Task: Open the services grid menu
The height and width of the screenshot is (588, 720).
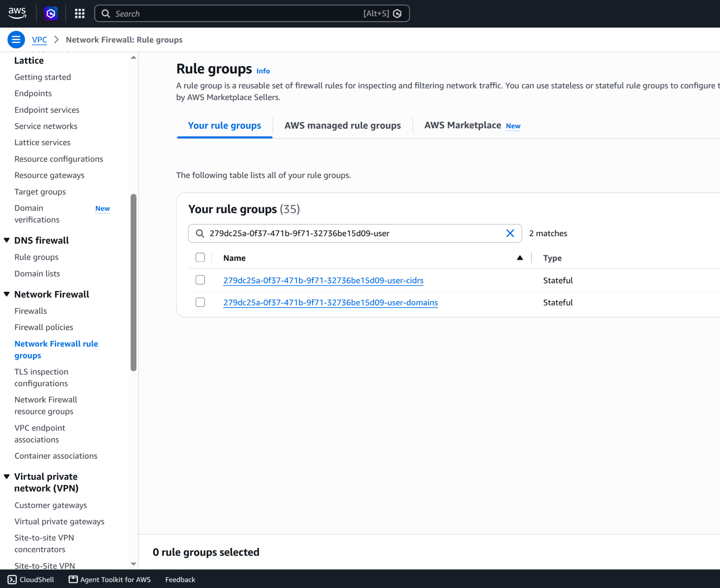Action: pyautogui.click(x=80, y=14)
